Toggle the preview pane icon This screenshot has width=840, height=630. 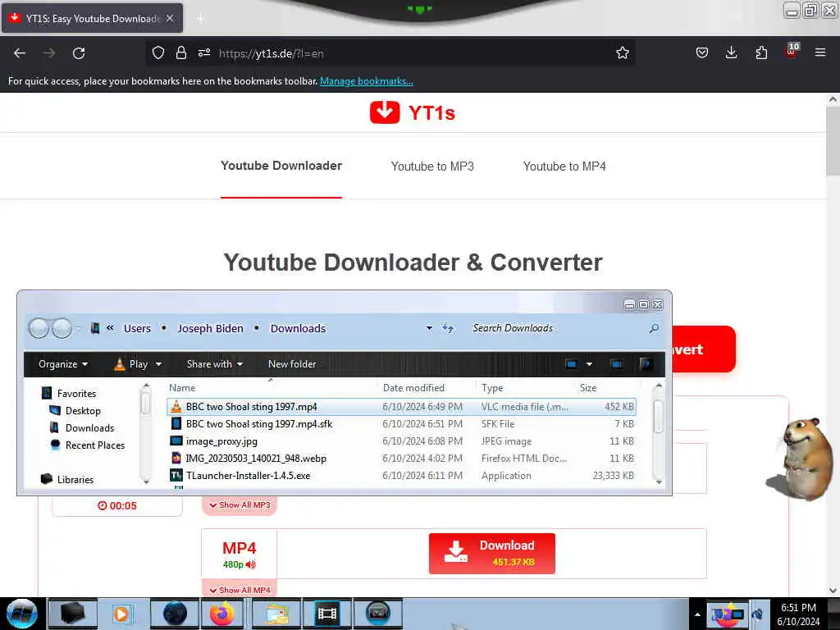click(x=616, y=364)
